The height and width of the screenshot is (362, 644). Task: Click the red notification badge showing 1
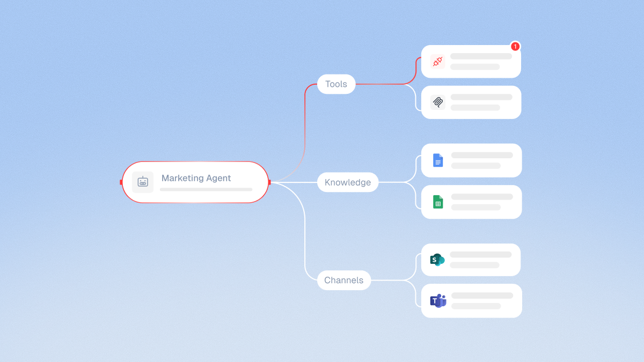pyautogui.click(x=515, y=47)
